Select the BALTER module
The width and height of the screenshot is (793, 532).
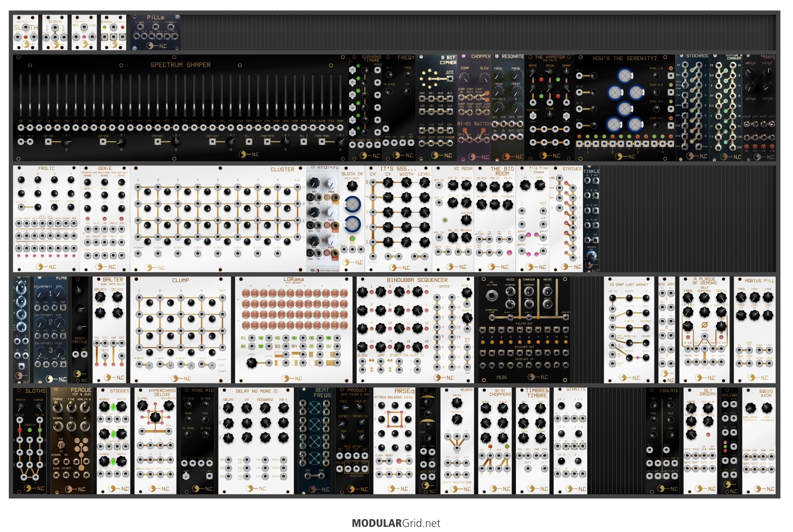click(109, 330)
